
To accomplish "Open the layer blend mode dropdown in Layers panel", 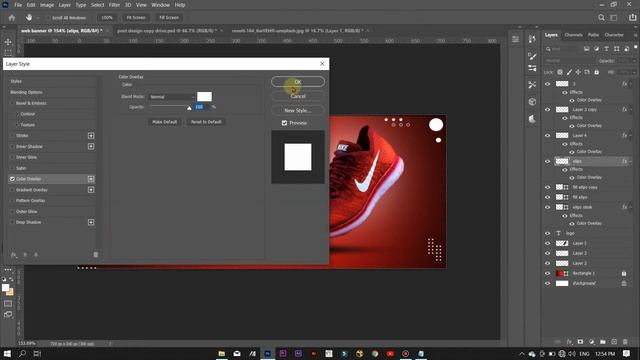I will point(570,60).
